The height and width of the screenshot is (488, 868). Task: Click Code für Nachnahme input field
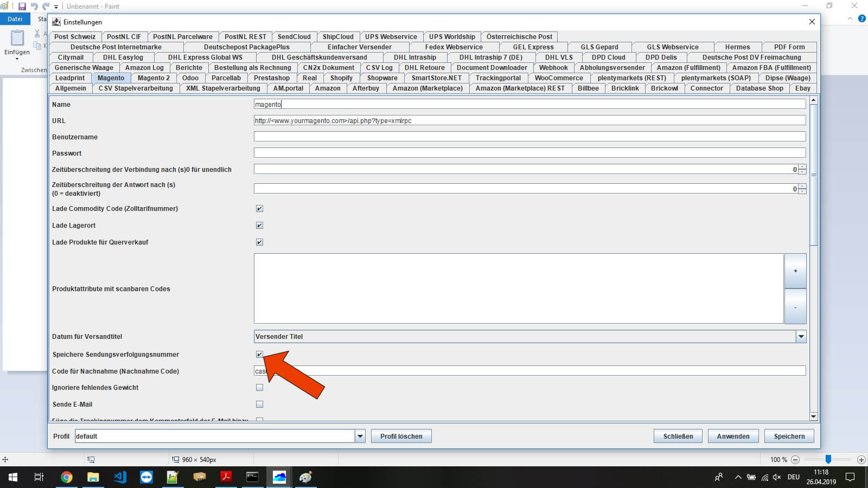(x=529, y=371)
